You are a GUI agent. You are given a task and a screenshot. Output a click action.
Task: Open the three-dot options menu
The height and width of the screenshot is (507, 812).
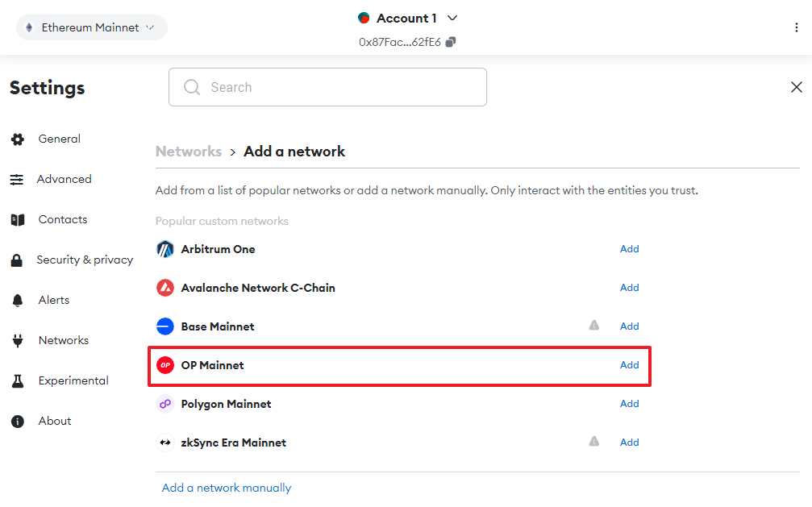(x=797, y=27)
